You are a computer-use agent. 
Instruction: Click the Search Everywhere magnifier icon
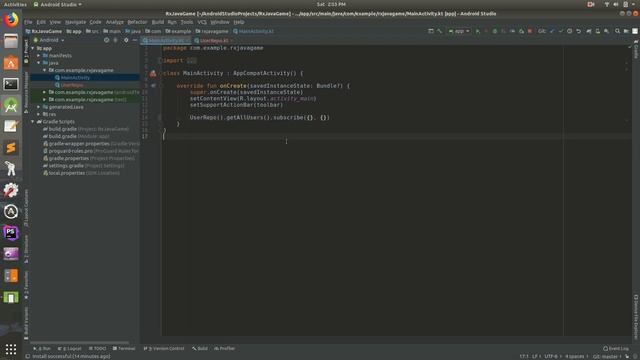tap(617, 31)
